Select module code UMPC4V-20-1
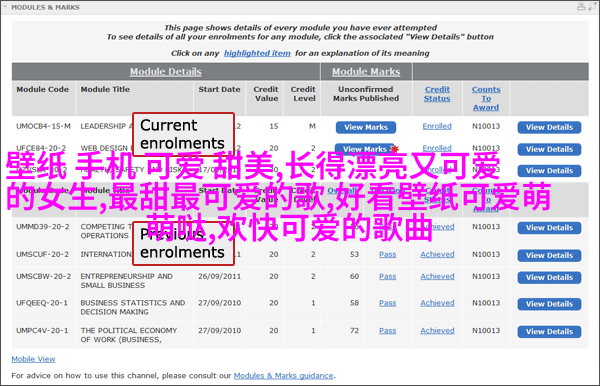 pyautogui.click(x=42, y=331)
